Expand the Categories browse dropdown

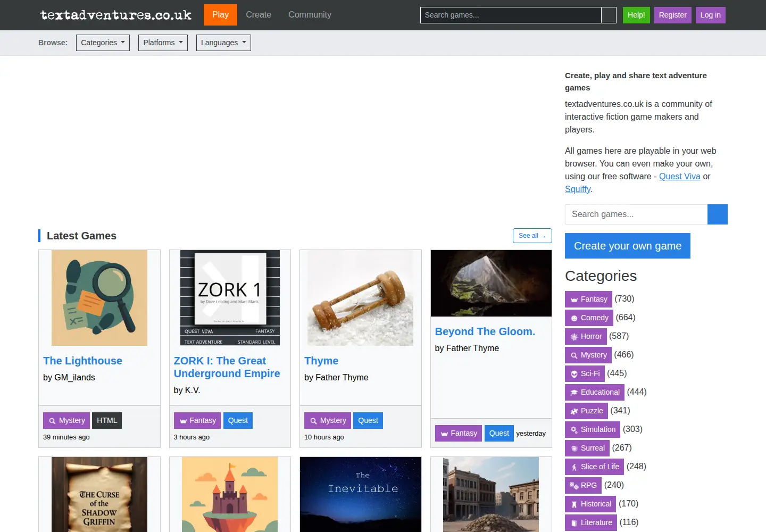103,43
